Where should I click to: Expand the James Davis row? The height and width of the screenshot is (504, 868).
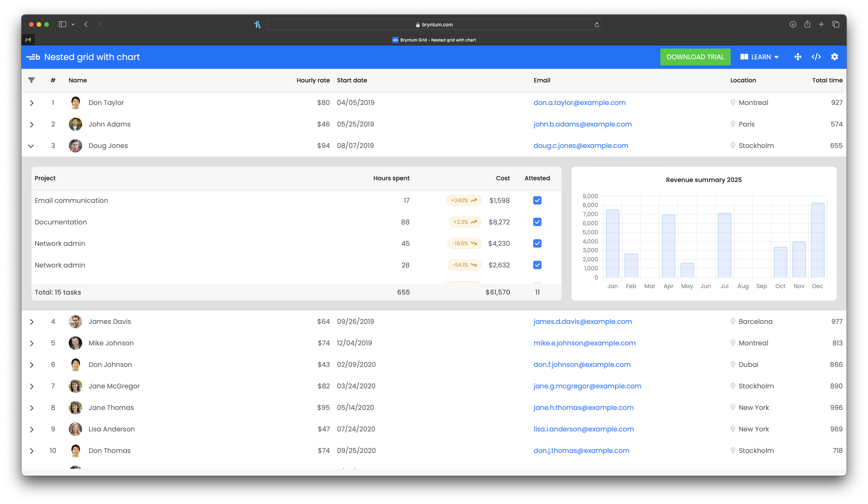pos(31,322)
